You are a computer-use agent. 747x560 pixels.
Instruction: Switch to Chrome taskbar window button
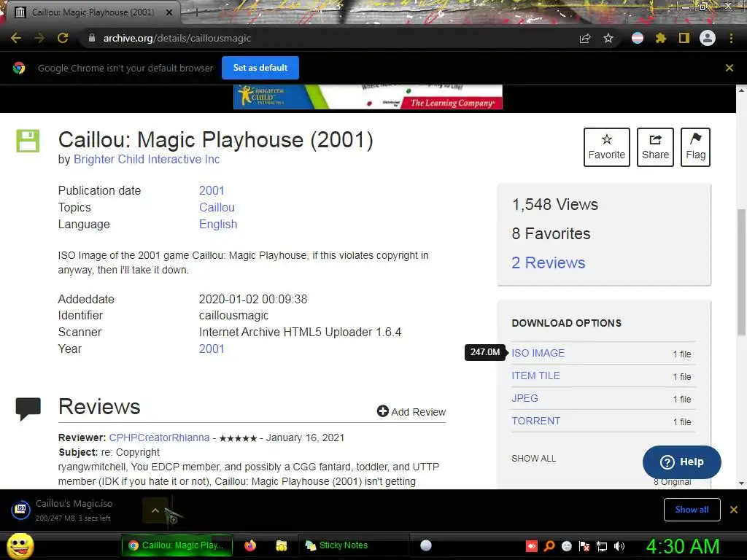click(x=177, y=545)
